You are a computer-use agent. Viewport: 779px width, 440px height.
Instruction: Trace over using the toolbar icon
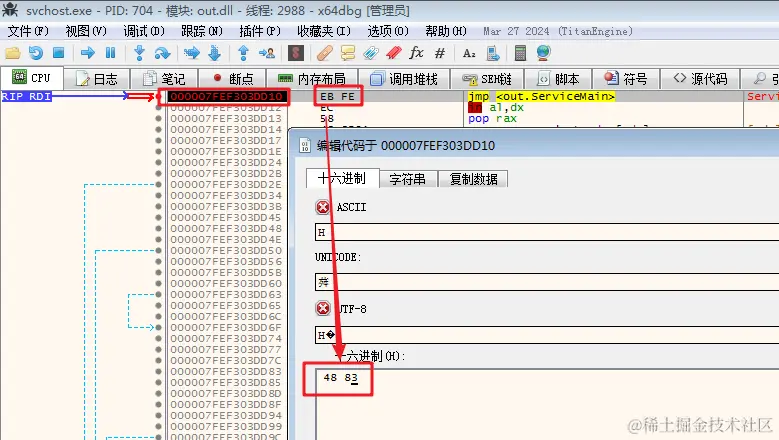click(215, 53)
